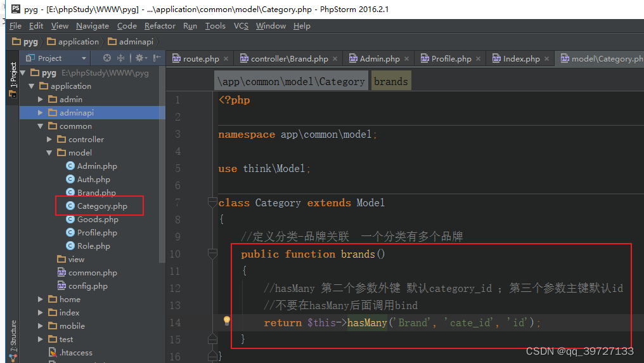644x363 pixels.
Task: Open config.php in the project tree
Action: (x=82, y=286)
